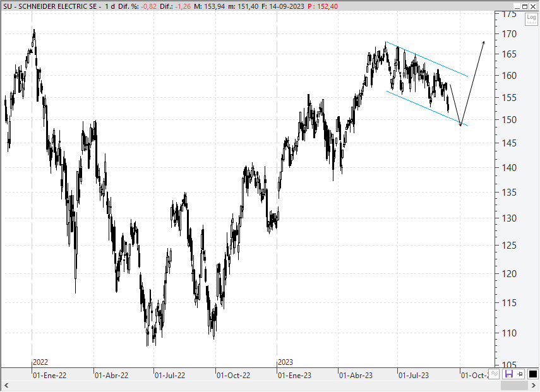
Task: Toggle the Log scale button
Action: 531,19
